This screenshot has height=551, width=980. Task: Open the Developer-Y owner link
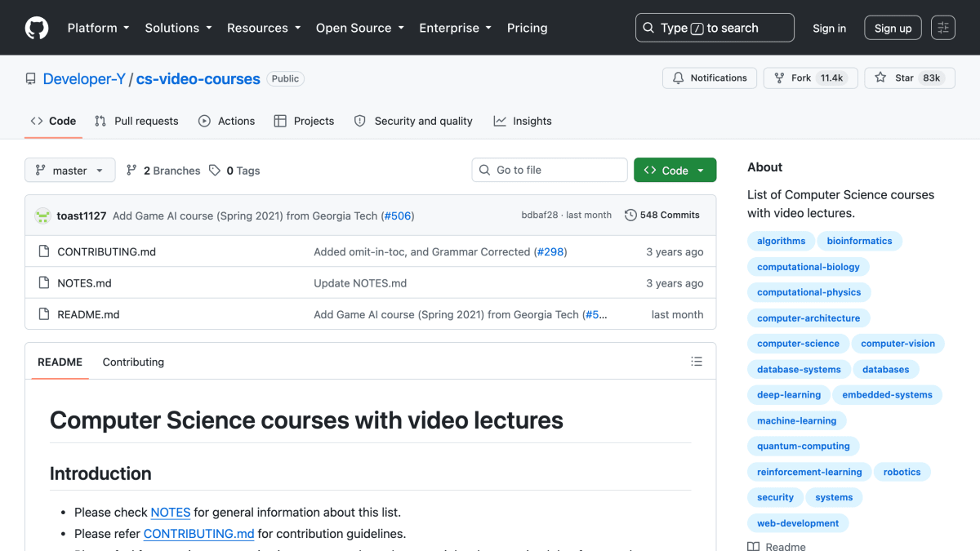pyautogui.click(x=84, y=79)
